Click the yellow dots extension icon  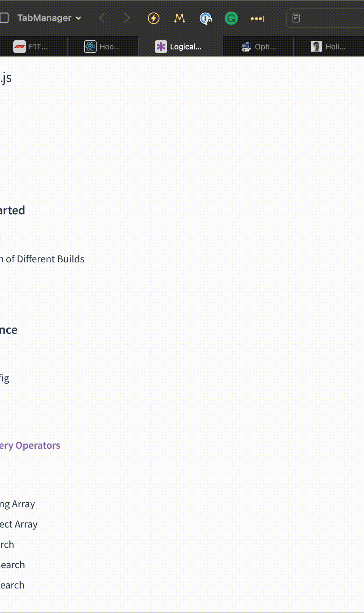[257, 19]
